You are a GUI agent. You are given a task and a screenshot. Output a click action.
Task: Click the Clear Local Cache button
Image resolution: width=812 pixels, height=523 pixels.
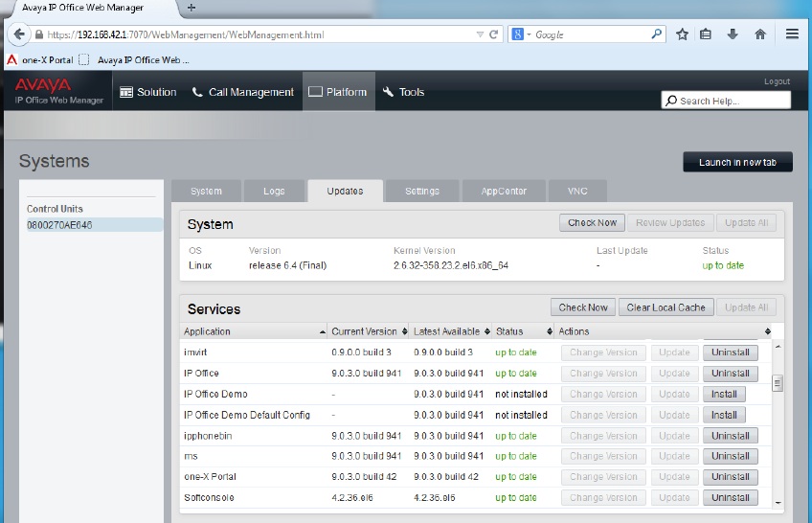[665, 307]
